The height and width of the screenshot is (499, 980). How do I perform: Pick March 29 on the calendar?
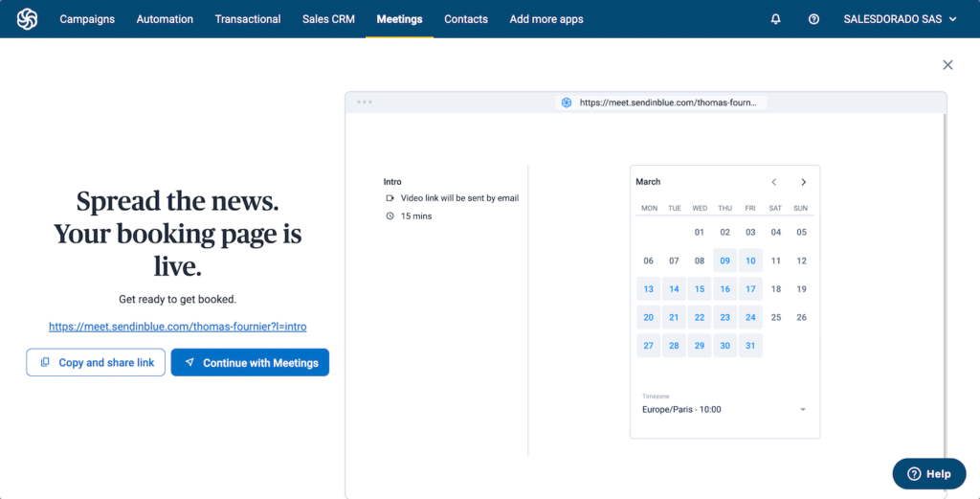click(700, 345)
